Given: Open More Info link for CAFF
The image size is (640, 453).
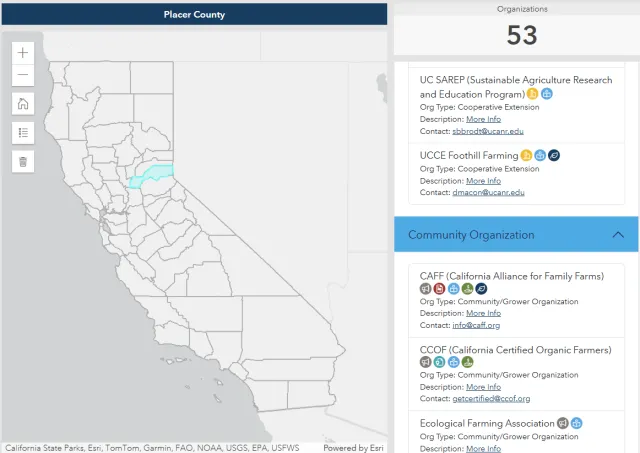Looking at the screenshot, I should (x=483, y=313).
